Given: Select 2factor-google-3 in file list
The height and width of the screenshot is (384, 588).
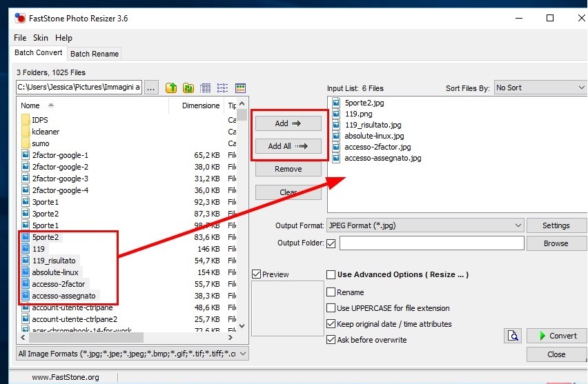Looking at the screenshot, I should click(60, 179).
